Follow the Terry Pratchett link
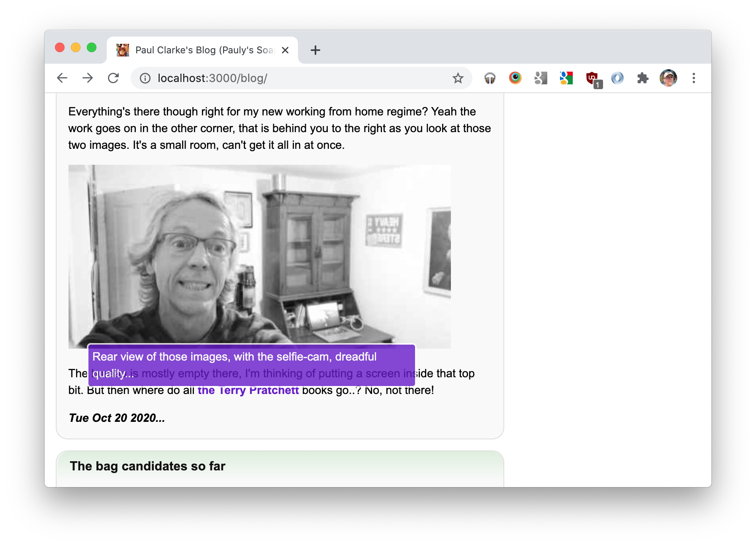The width and height of the screenshot is (756, 546). pyautogui.click(x=248, y=390)
